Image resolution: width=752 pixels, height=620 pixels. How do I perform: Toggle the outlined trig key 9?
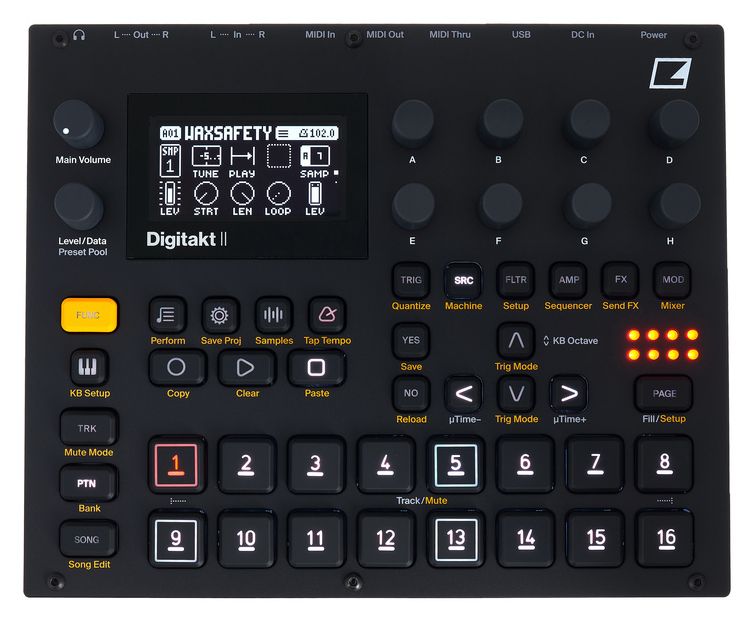click(x=176, y=539)
